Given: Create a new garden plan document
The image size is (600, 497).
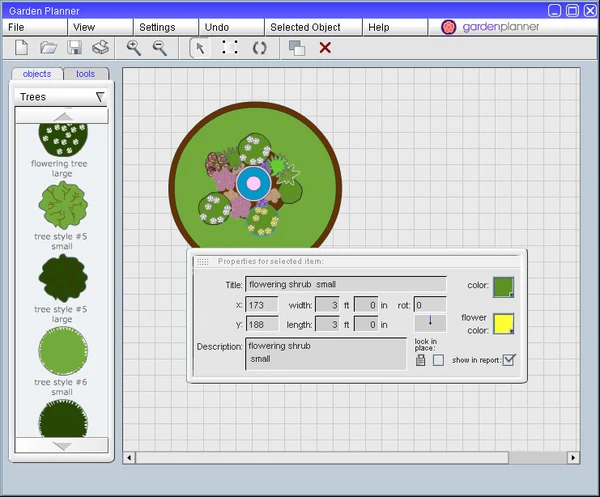Looking at the screenshot, I should coord(21,48).
